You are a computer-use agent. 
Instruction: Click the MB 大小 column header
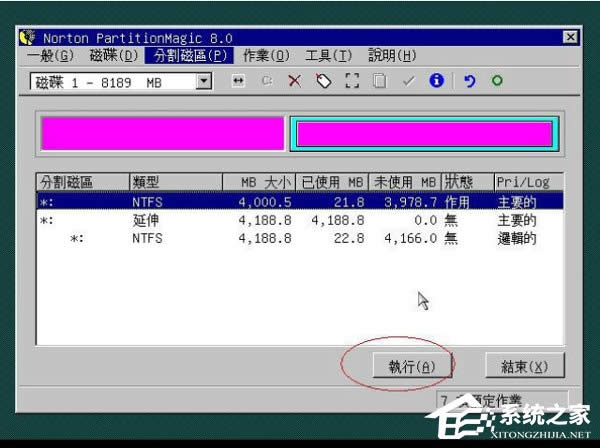click(259, 182)
